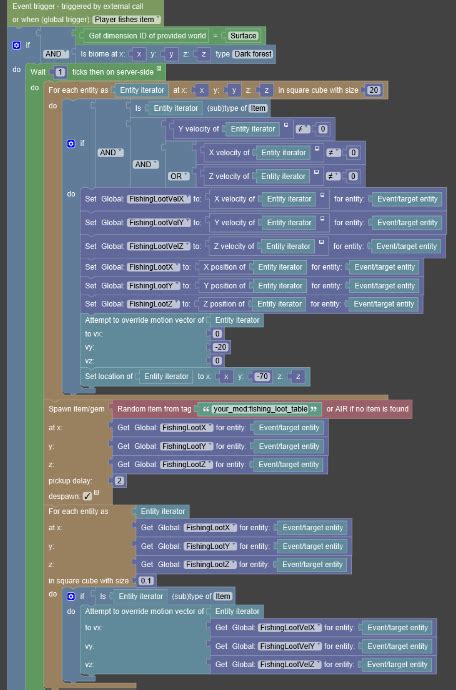The height and width of the screenshot is (690, 456).
Task: Edit the vy value -20 field
Action: click(221, 347)
